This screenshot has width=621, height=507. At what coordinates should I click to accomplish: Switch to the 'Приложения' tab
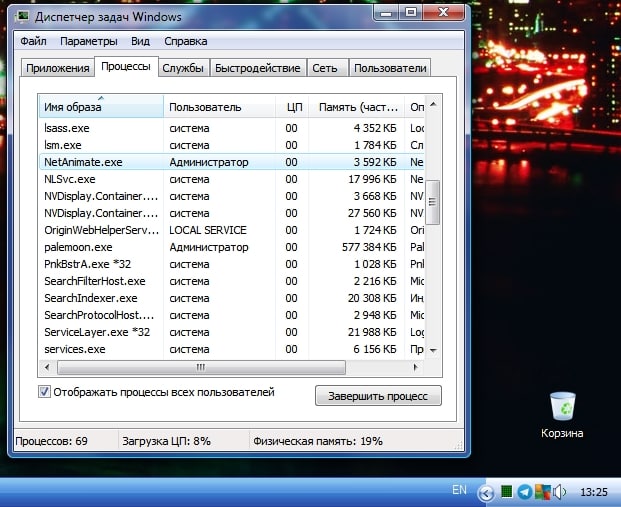pyautogui.click(x=57, y=68)
